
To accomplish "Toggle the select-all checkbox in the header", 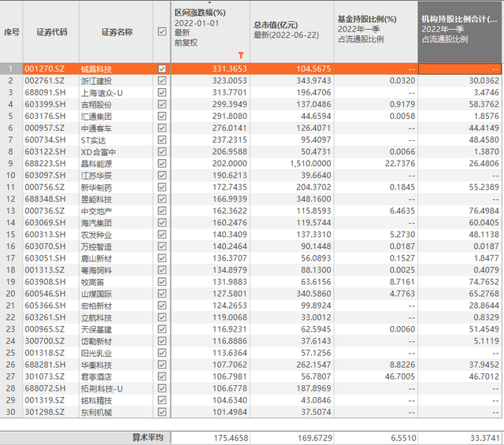I will pyautogui.click(x=162, y=32).
